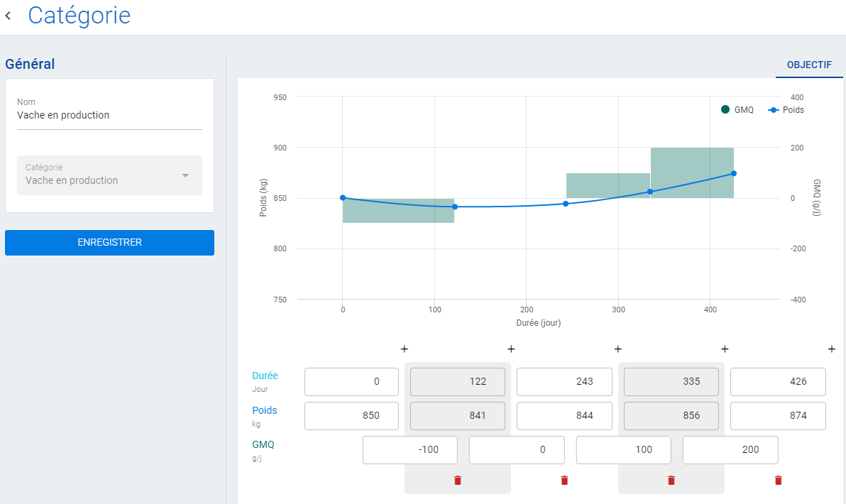This screenshot has height=504, width=846.
Task: Select the Durée field showing 243
Action: pyautogui.click(x=564, y=381)
